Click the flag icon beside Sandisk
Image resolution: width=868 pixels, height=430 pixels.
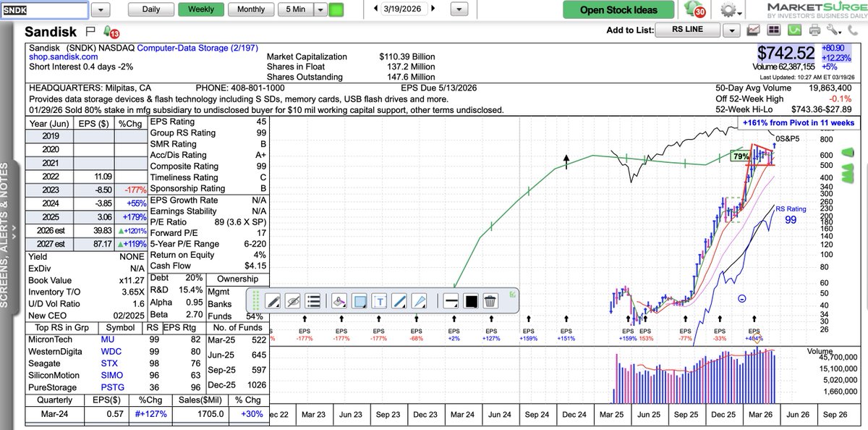tap(90, 31)
